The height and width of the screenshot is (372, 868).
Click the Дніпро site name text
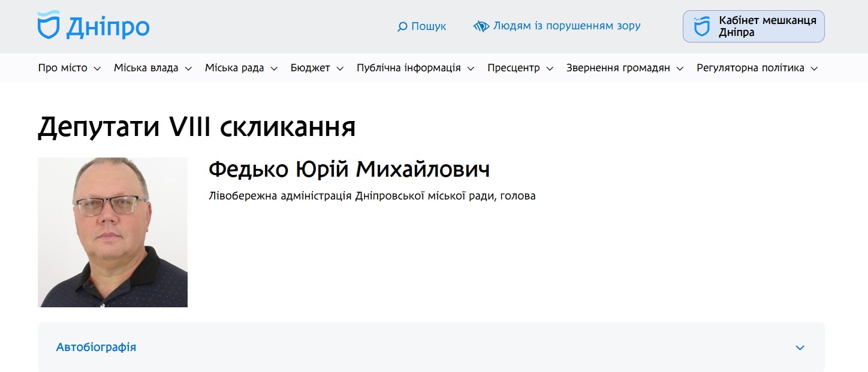pyautogui.click(x=108, y=27)
